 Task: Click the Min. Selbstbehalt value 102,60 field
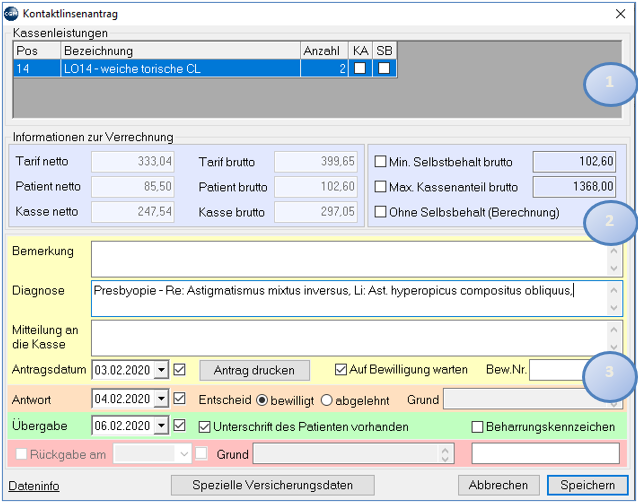[x=574, y=162]
